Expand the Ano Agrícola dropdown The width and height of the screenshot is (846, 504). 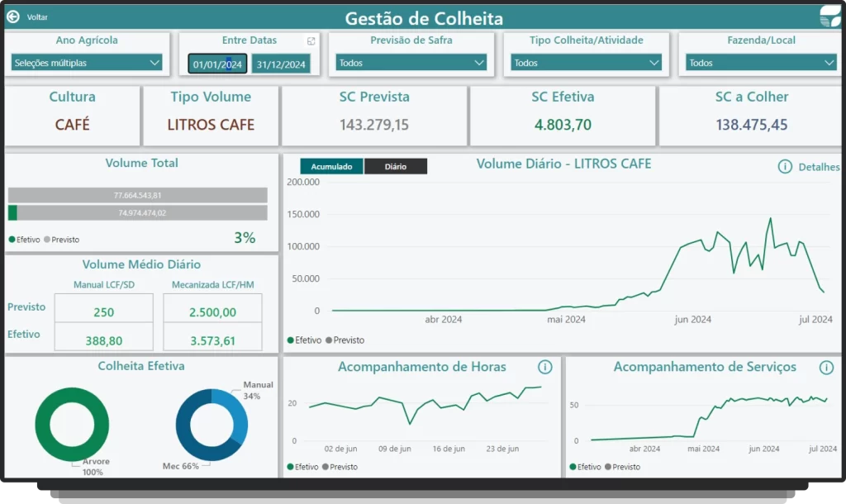(x=87, y=63)
